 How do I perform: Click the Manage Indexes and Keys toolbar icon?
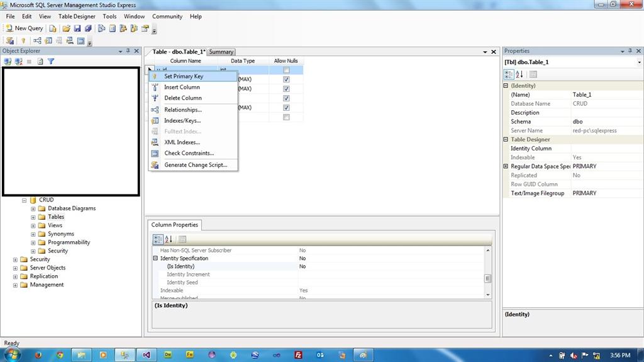click(x=48, y=40)
